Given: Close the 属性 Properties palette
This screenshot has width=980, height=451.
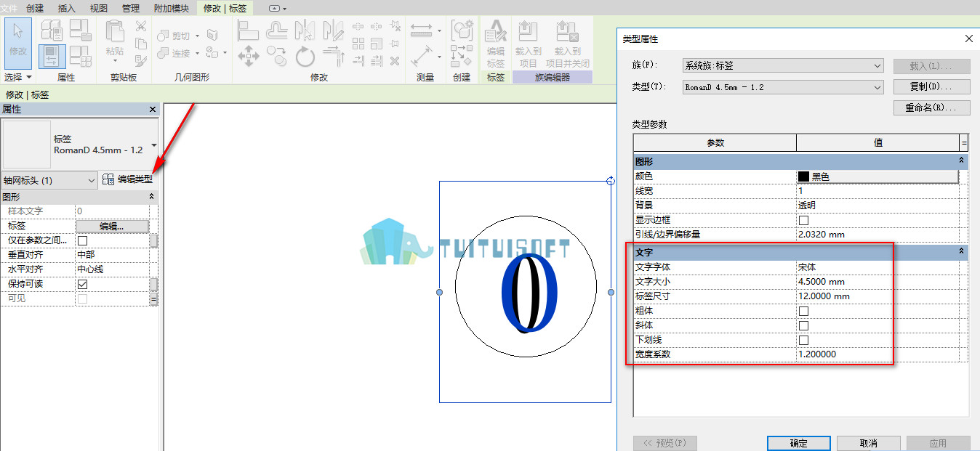Looking at the screenshot, I should (x=153, y=109).
